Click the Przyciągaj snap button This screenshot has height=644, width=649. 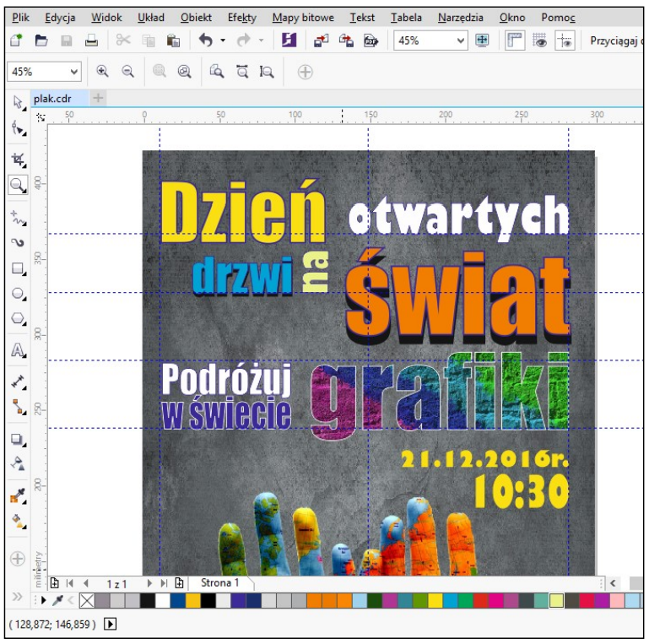pyautogui.click(x=614, y=41)
